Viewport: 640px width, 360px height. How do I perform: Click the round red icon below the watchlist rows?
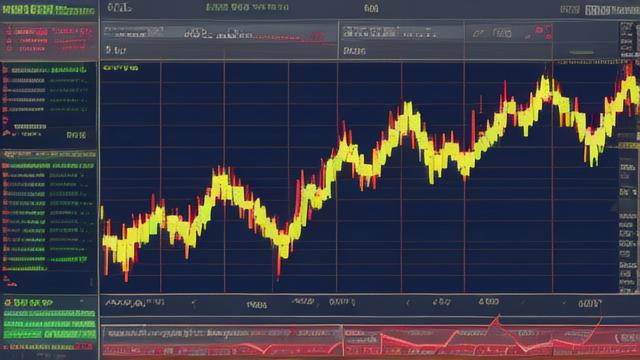pos(5,120)
